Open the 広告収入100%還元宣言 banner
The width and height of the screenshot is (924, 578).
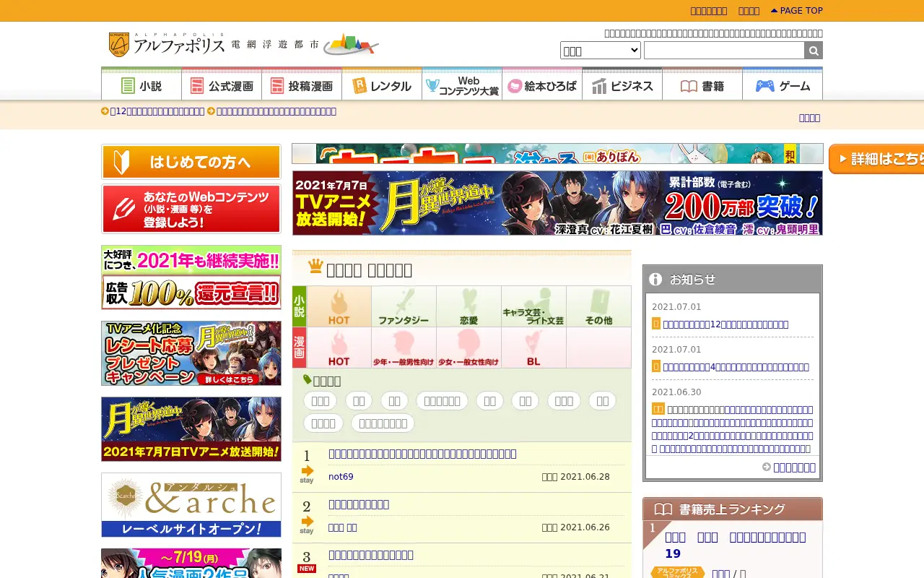click(x=191, y=277)
